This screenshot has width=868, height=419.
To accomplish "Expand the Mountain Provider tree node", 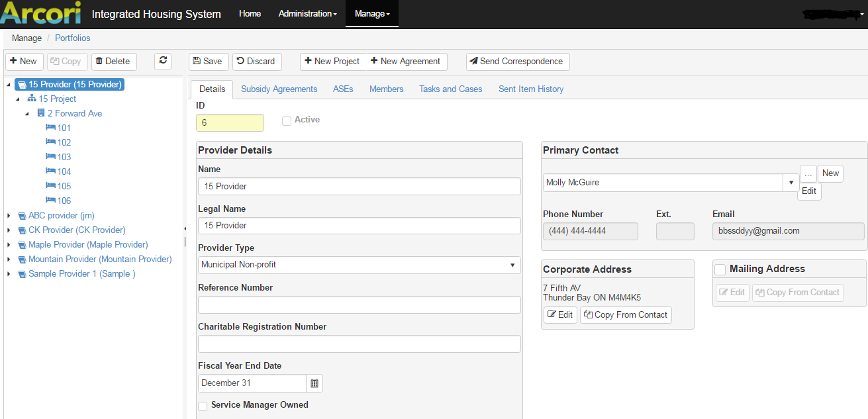I will click(x=8, y=259).
